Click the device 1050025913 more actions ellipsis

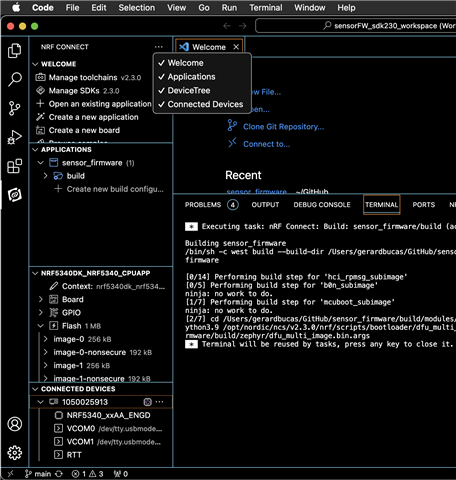(160, 402)
